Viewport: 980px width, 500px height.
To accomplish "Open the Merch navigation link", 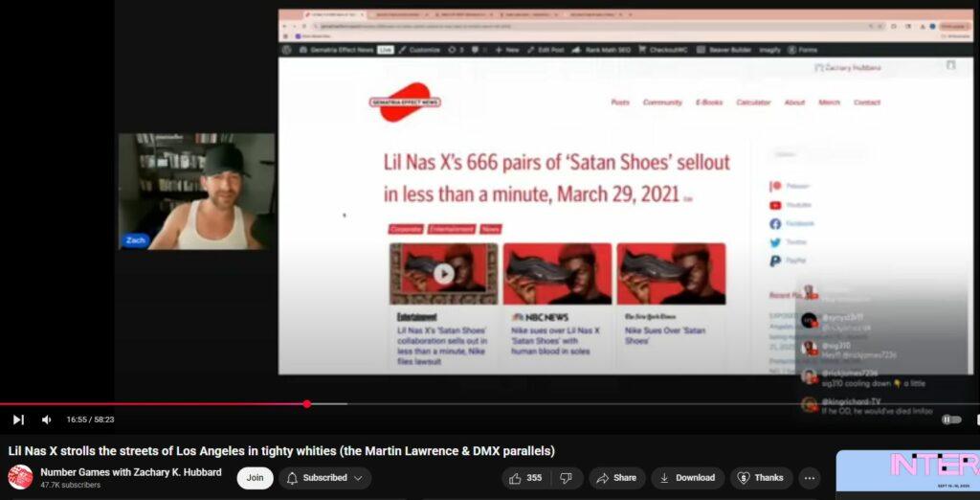I will point(830,102).
